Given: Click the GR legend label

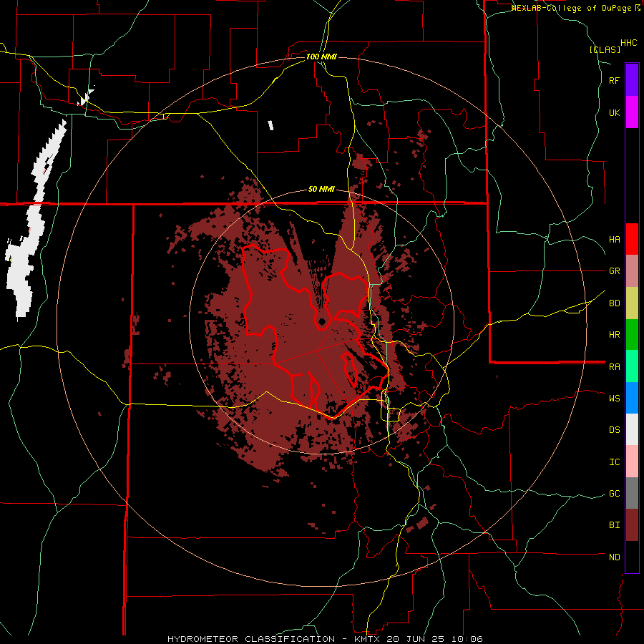Looking at the screenshot, I should (614, 271).
